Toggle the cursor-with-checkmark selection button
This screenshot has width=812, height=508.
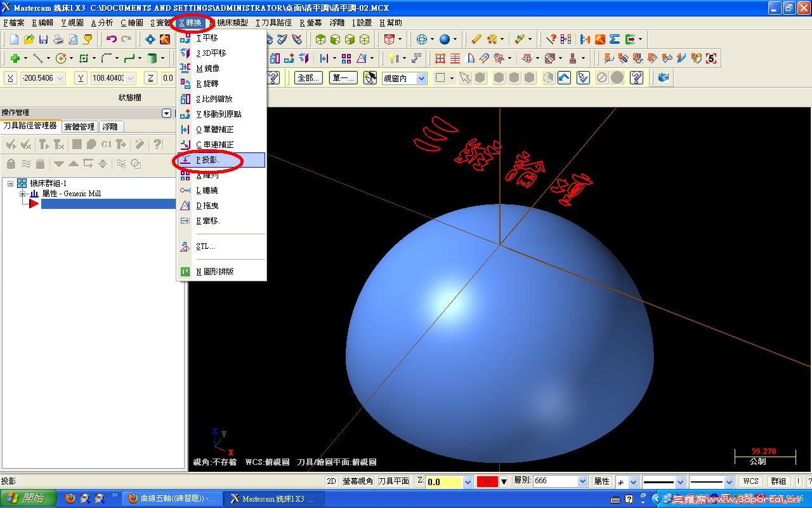pyautogui.click(x=583, y=77)
